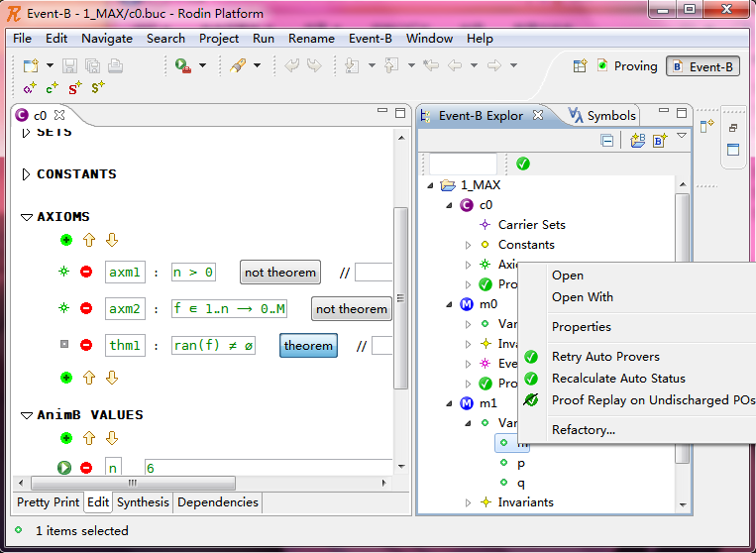Click the Forward navigation arrow icon
The width and height of the screenshot is (756, 553).
pyautogui.click(x=493, y=65)
